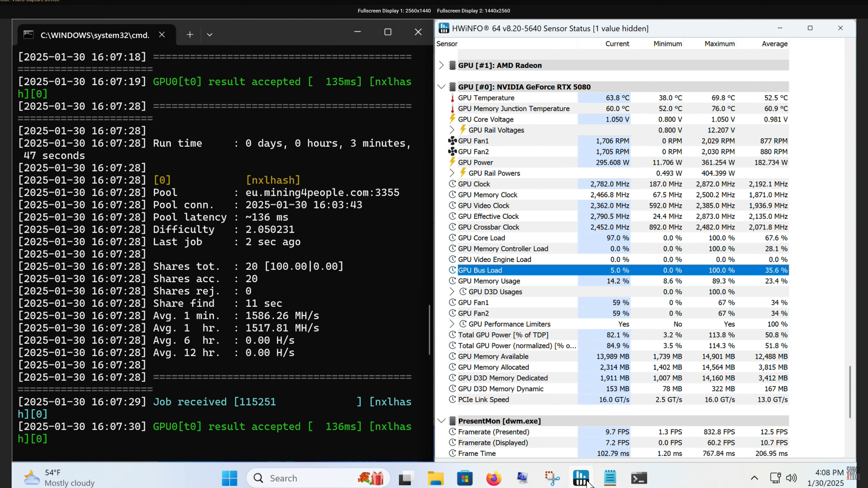Click the HWiNFO vertical scrollbar thumb
Image resolution: width=868 pixels, height=488 pixels.
coord(850,392)
